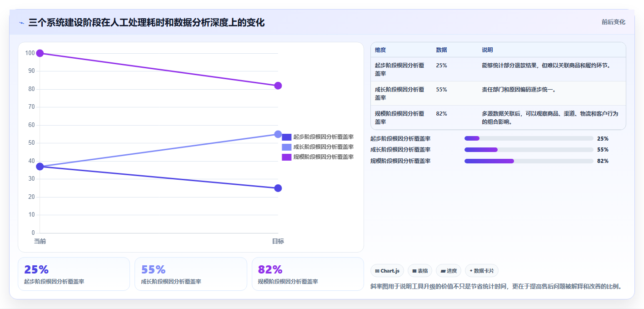Click 成长阶段根因分析覆盖率 progress row label
Screen dimensions: 644x309
click(400, 150)
